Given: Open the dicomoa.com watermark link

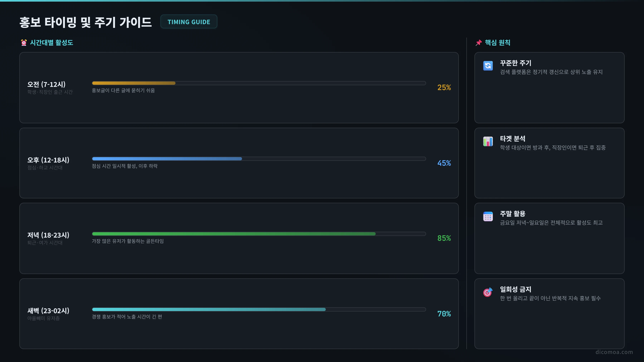Looking at the screenshot, I should point(614,352).
